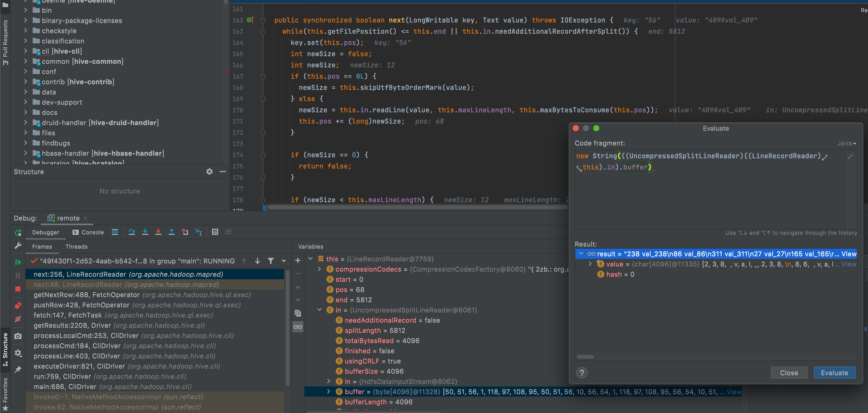Screen dimensions: 868x413
Task: Select previous frame up arrow
Action: pyautogui.click(x=244, y=261)
